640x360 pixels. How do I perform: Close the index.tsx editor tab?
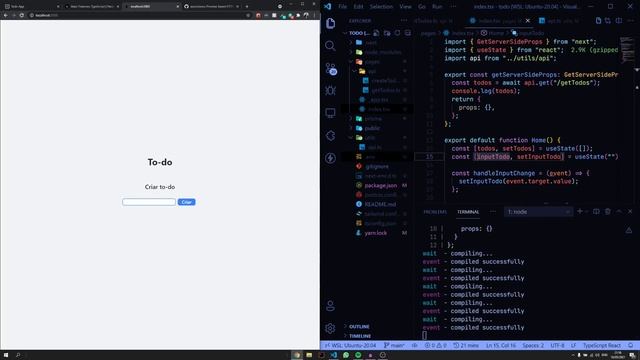[x=528, y=20]
